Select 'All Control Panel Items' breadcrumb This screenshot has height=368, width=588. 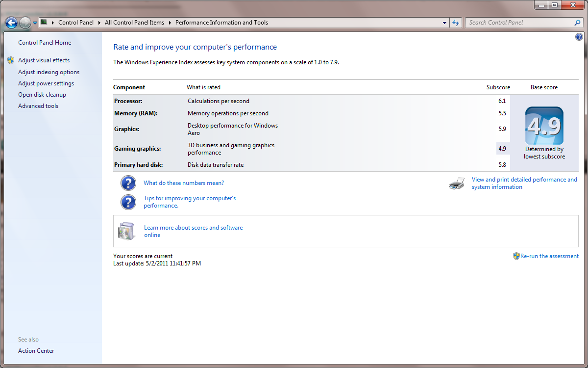(134, 23)
